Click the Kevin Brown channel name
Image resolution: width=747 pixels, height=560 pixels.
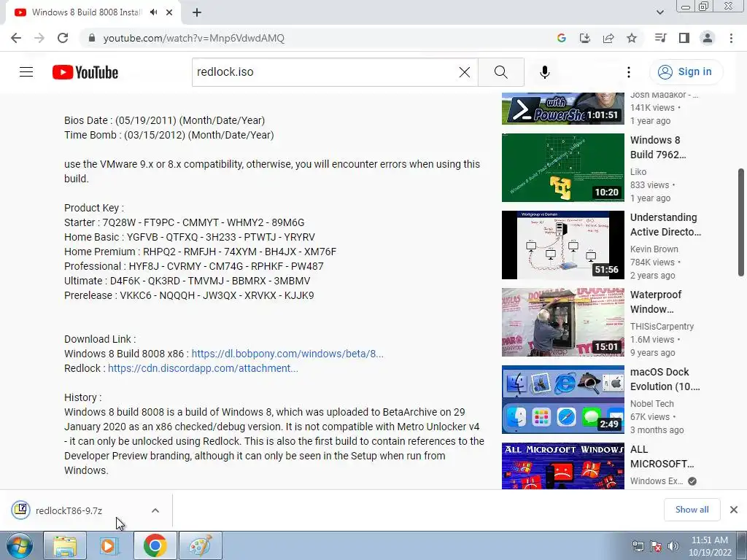654,249
